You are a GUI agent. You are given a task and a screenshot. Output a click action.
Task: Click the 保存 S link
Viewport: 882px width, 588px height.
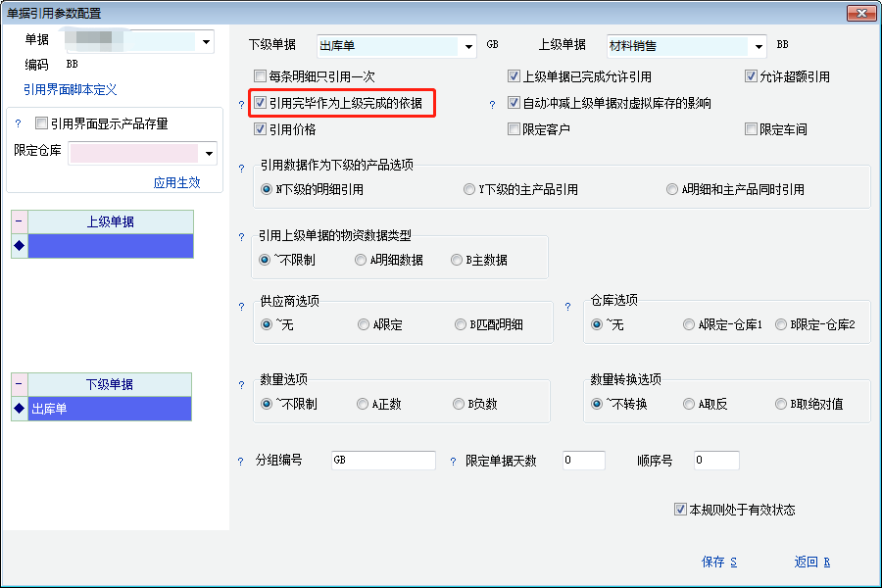(718, 563)
